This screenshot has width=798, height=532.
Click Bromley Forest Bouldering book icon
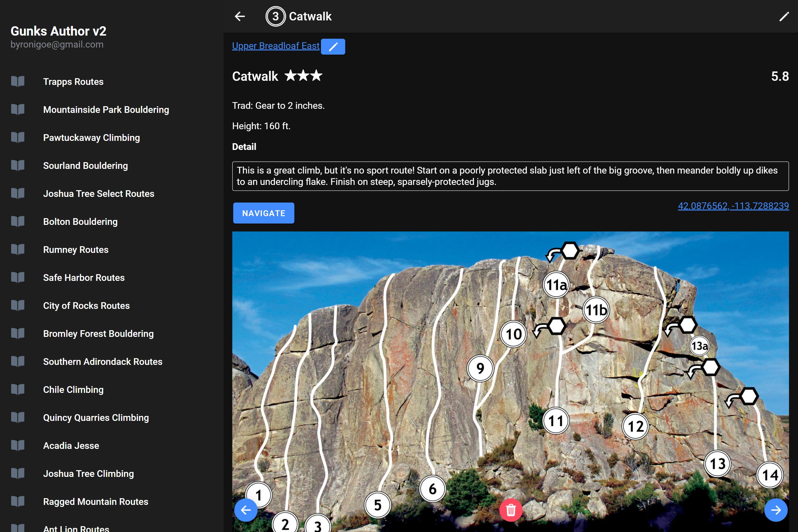[17, 333]
